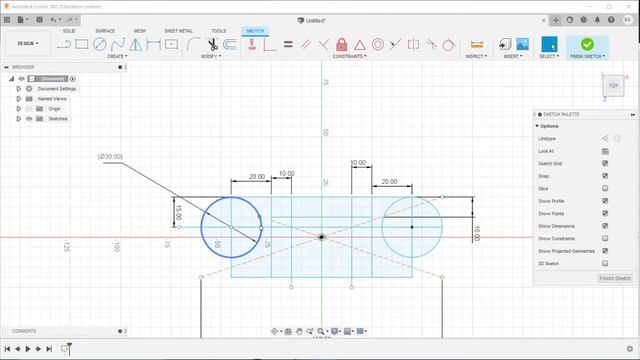The height and width of the screenshot is (360, 640).
Task: Click the sketch feature in timeline
Action: point(64,349)
